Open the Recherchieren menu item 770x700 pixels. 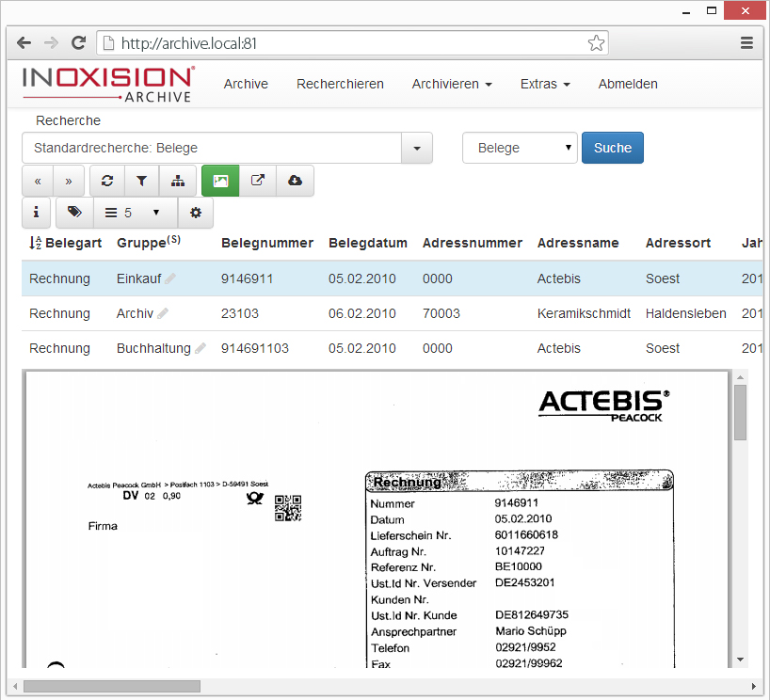340,84
